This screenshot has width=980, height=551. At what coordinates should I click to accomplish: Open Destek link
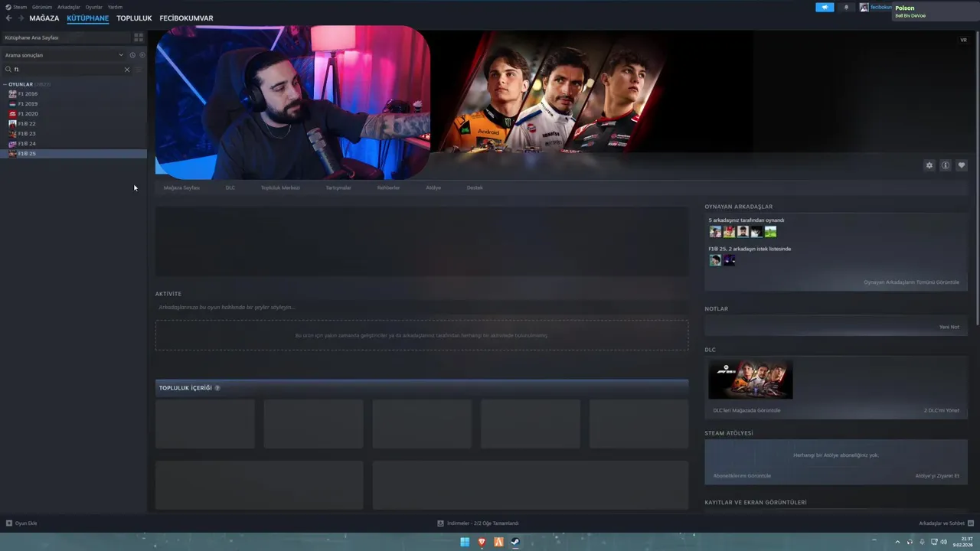click(475, 187)
